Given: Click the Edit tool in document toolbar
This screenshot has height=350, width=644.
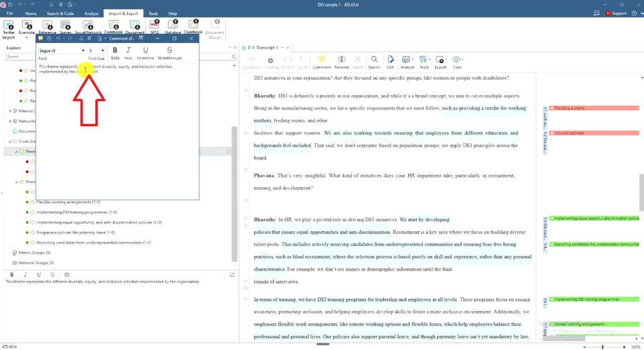Looking at the screenshot, I should 390,62.
